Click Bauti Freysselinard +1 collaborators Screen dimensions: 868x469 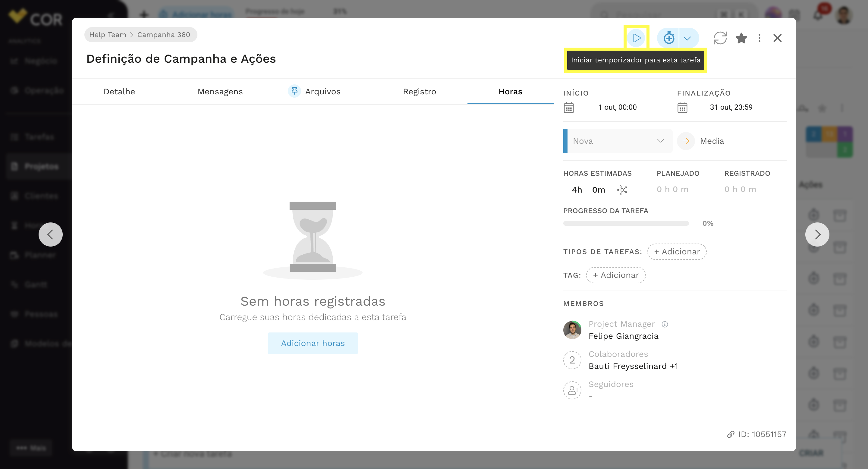click(x=633, y=366)
